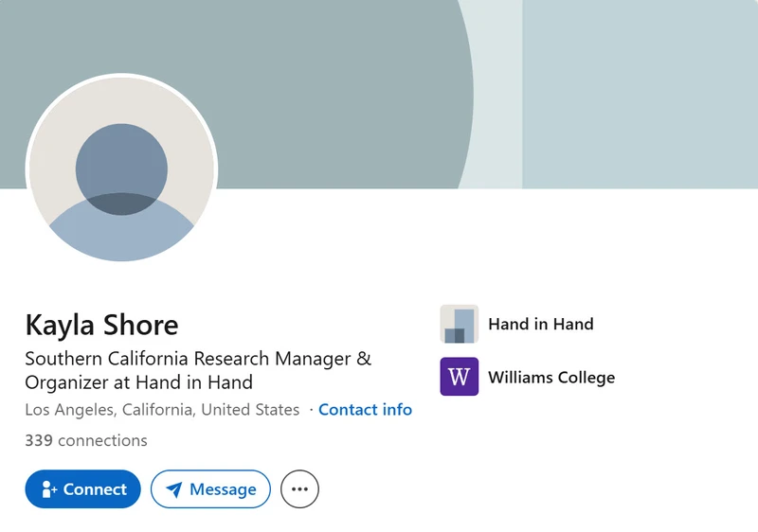Select the name text Kayla Shore

[x=101, y=325]
